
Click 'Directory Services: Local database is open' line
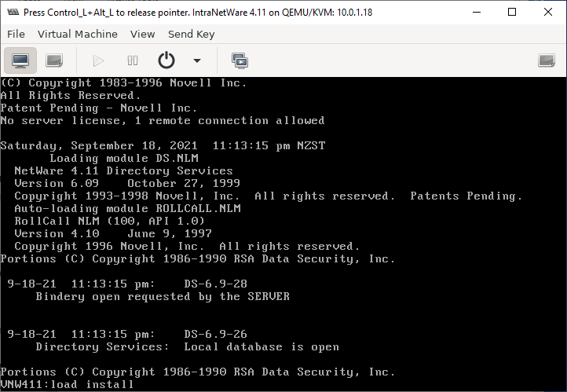(x=188, y=346)
